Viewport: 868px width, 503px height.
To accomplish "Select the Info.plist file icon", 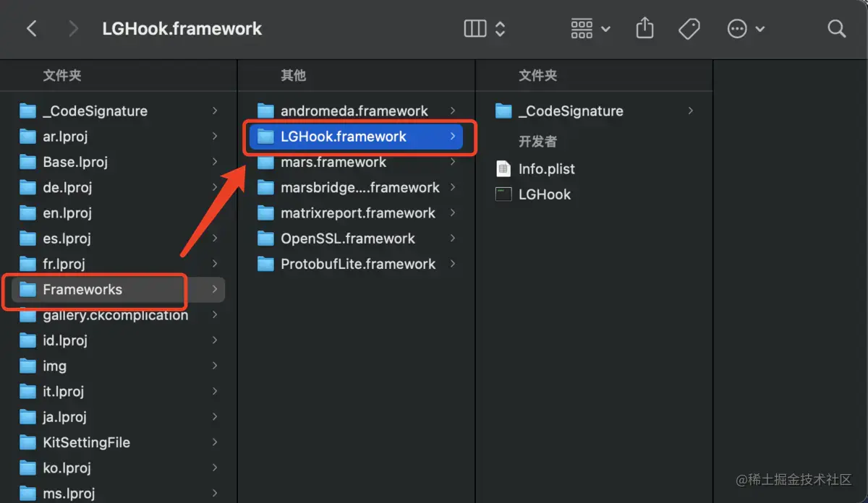I will click(x=503, y=168).
